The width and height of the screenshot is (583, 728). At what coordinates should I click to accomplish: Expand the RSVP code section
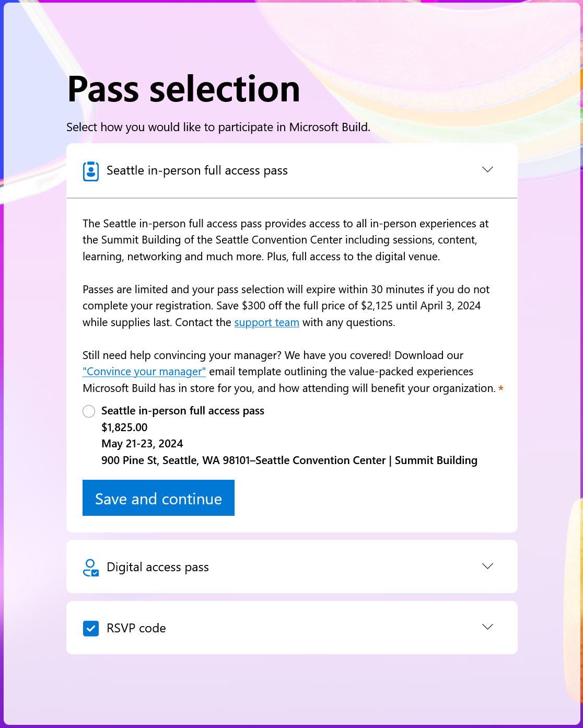tap(488, 627)
